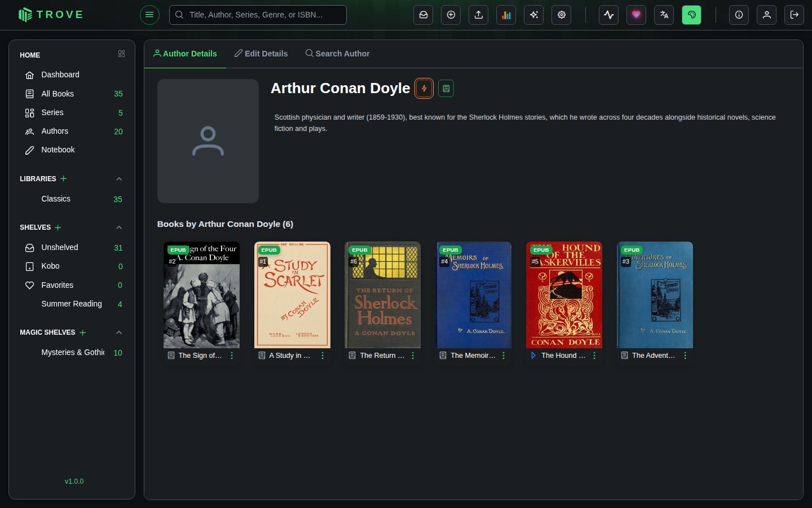Open the Mysteries & Gothic magic shelf
The image size is (812, 508).
click(72, 352)
